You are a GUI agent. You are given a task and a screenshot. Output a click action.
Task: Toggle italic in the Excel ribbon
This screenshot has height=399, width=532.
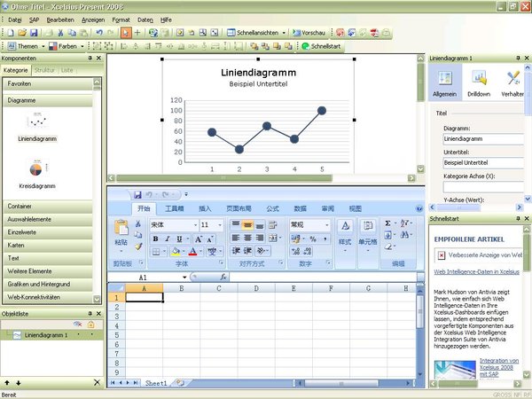(168, 239)
